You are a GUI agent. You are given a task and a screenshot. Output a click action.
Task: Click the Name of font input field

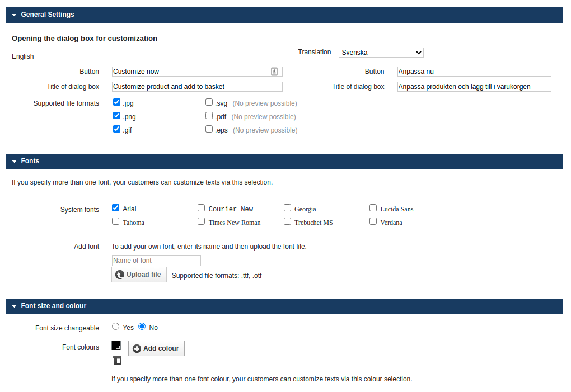pos(156,261)
